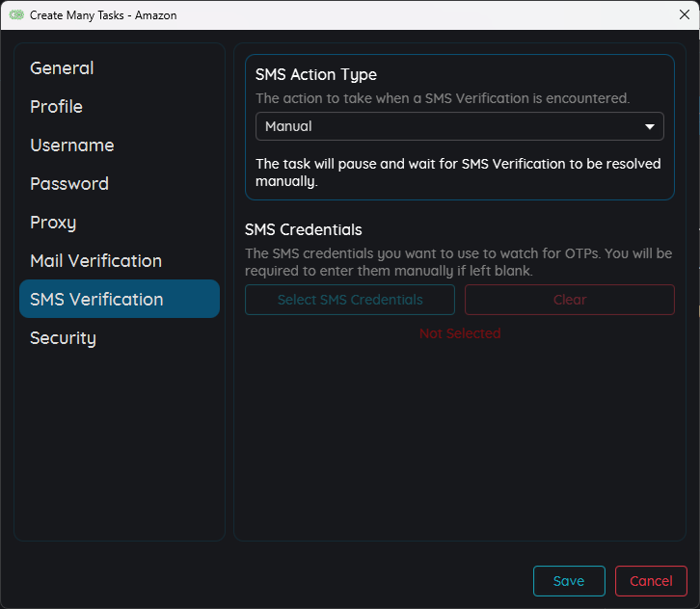Cancel the task creation dialog
Screen dimensions: 700x609
coord(651,581)
